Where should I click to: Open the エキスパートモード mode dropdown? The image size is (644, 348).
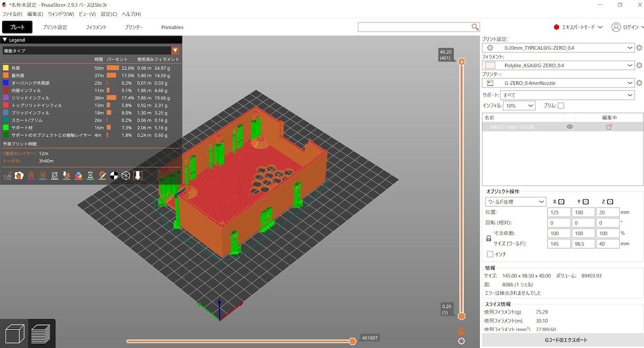click(x=578, y=27)
